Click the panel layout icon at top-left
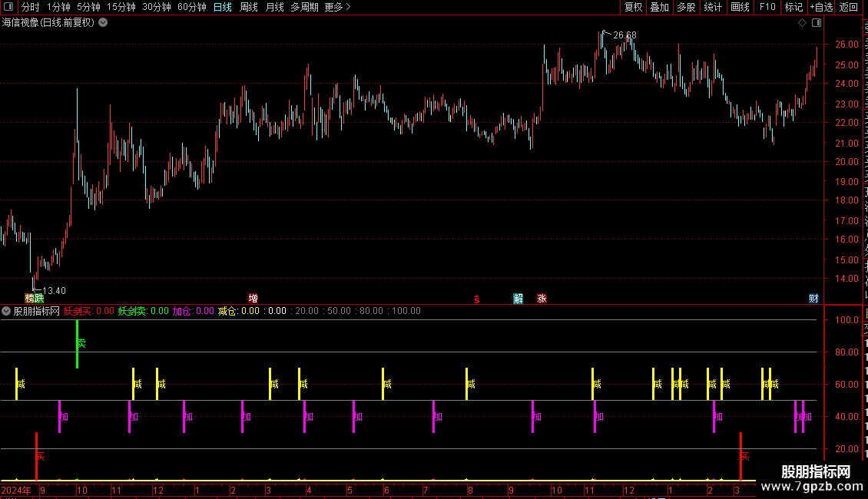The image size is (868, 499). (8, 7)
